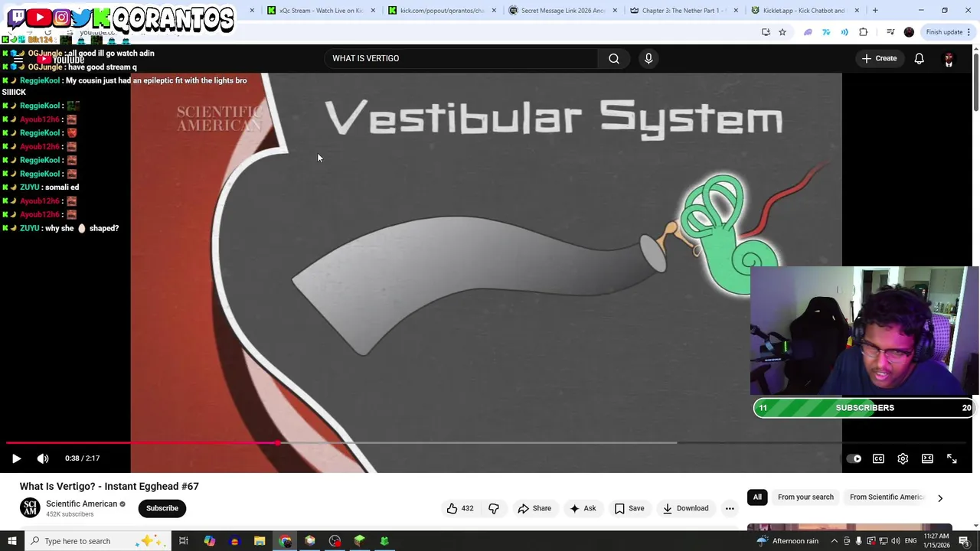The height and width of the screenshot is (551, 980).
Task: Open Windows notification center
Action: (x=964, y=541)
